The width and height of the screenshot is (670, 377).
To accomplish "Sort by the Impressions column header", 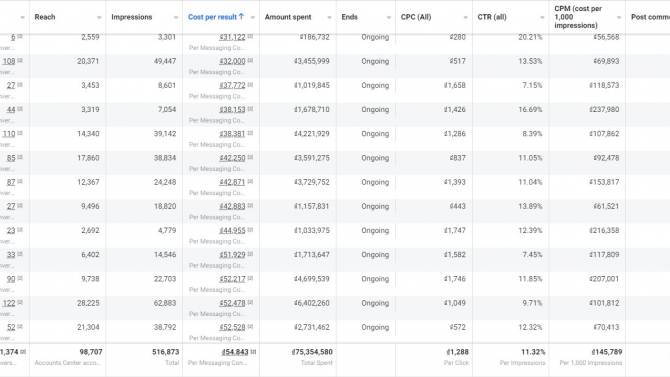I will (132, 17).
